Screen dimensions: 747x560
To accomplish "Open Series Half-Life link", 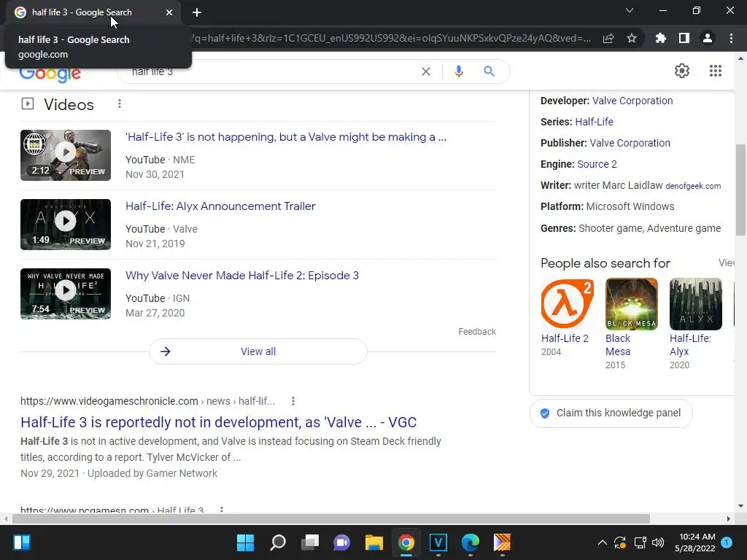I will [594, 122].
